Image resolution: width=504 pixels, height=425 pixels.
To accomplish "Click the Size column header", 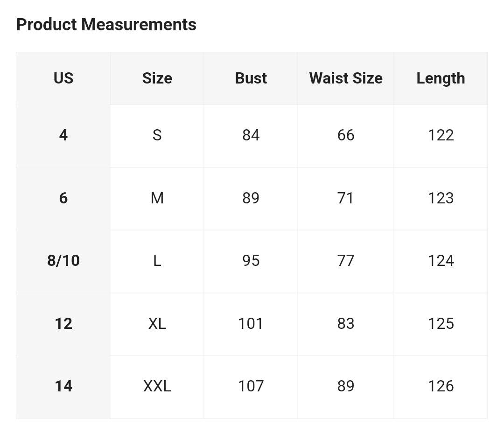I will point(157,78).
